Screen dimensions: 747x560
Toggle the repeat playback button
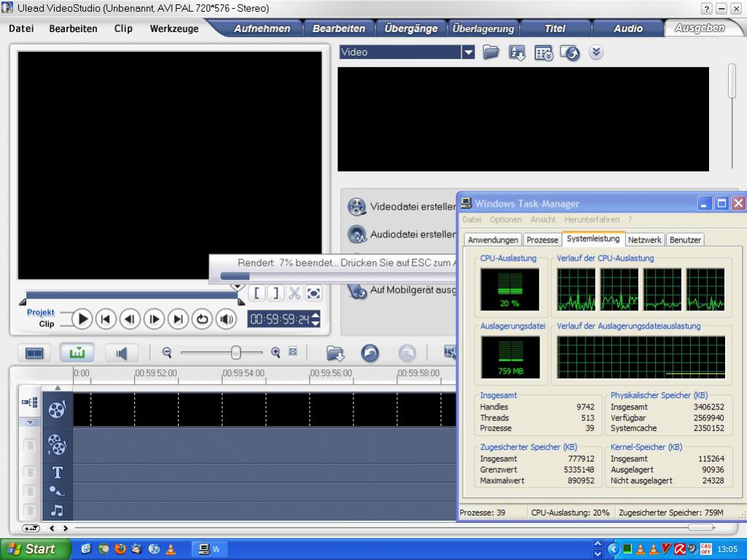[202, 319]
